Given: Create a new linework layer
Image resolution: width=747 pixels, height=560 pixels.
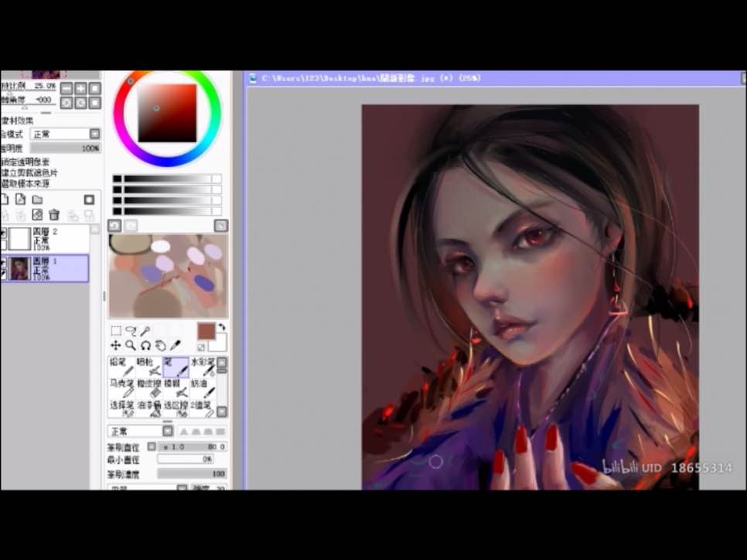Looking at the screenshot, I should (x=20, y=200).
